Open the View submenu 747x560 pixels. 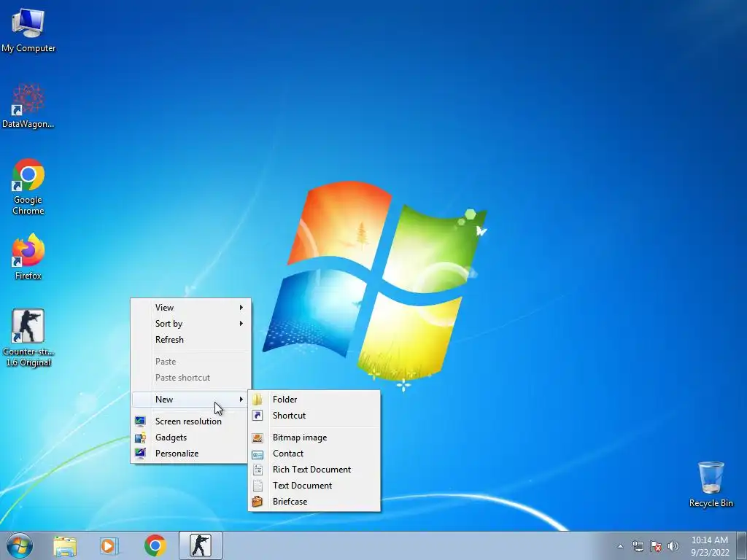coord(191,308)
